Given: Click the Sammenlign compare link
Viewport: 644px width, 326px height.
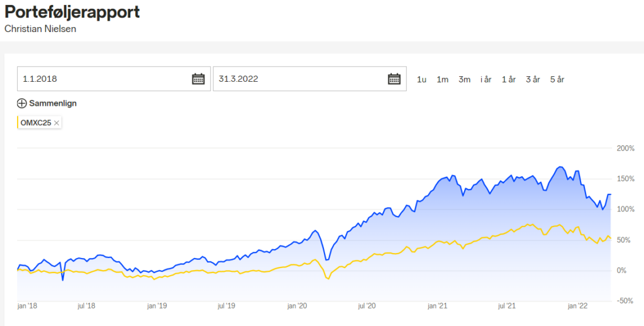Looking at the screenshot, I should pos(53,103).
